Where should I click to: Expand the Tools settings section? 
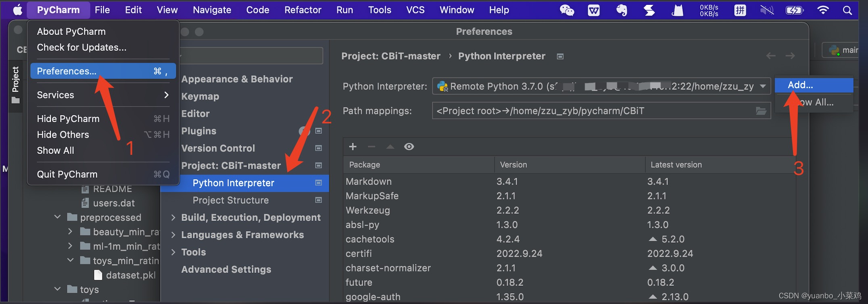pyautogui.click(x=173, y=252)
